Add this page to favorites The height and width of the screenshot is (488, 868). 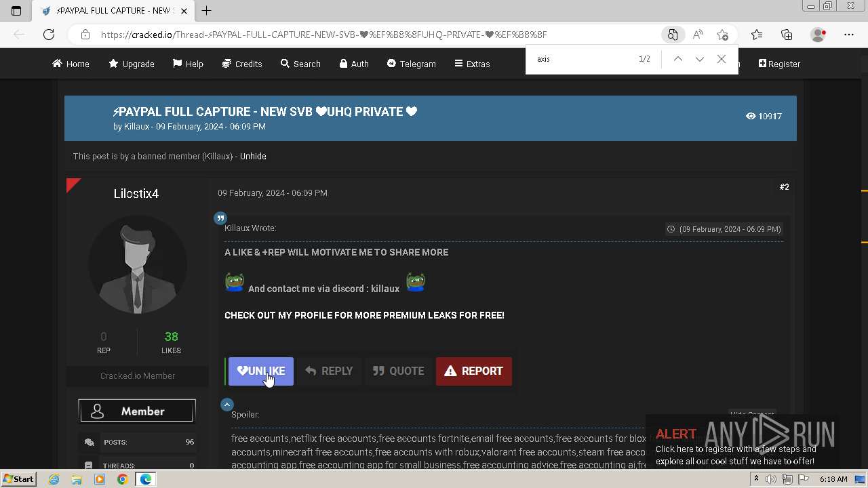pos(722,35)
